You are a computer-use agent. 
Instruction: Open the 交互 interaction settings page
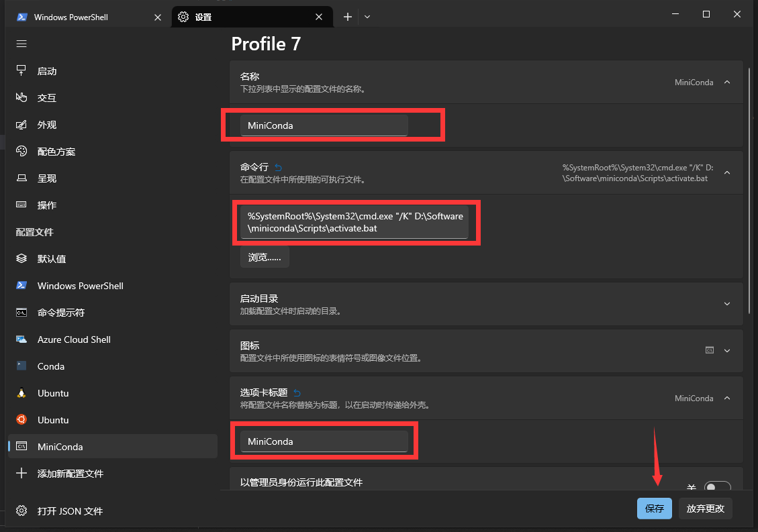113,97
